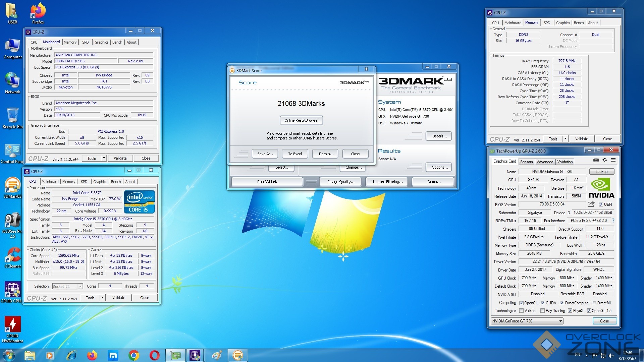Image resolution: width=644 pixels, height=362 pixels.
Task: Click the Lookup button in GPU-Z
Action: click(x=601, y=172)
